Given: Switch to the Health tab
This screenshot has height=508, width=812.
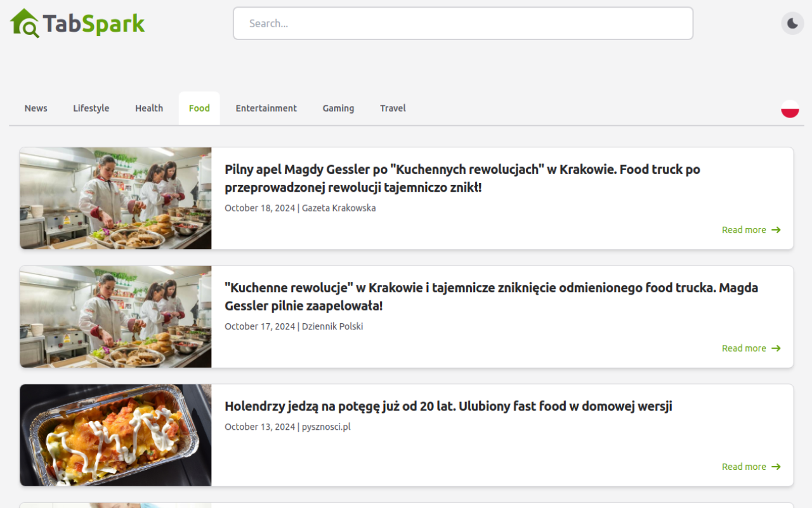Looking at the screenshot, I should 148,108.
